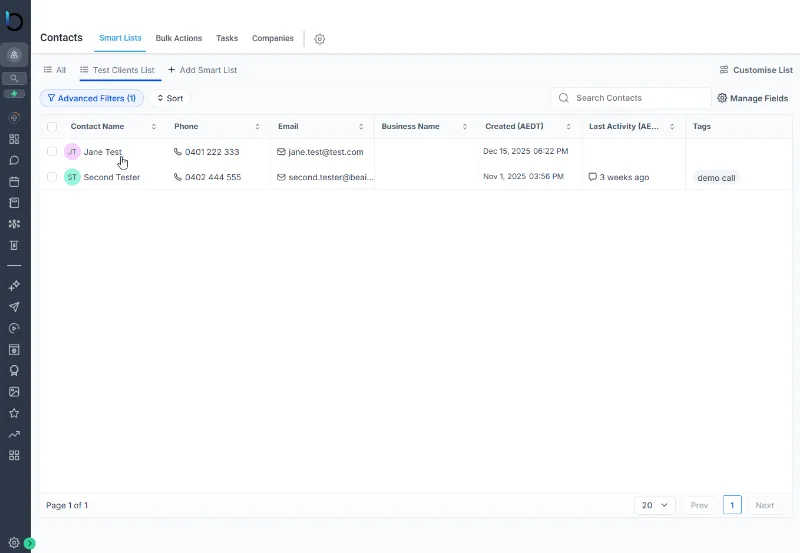Click the JT avatar circle

tap(72, 152)
